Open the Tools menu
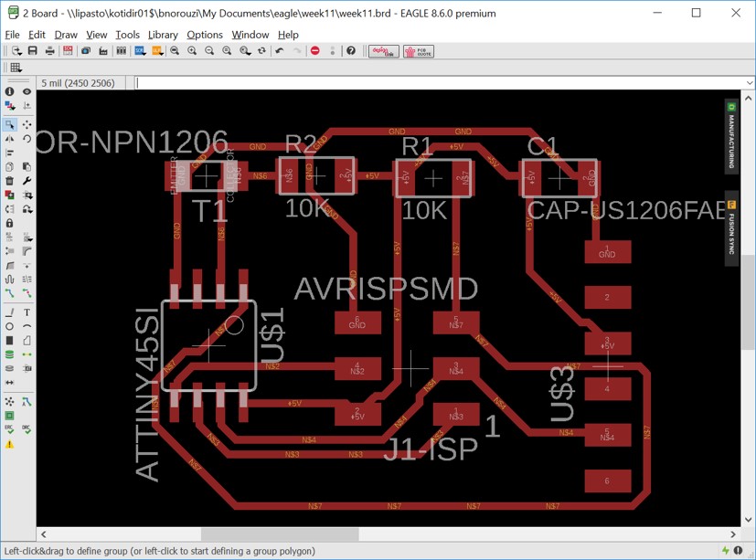 [x=127, y=35]
